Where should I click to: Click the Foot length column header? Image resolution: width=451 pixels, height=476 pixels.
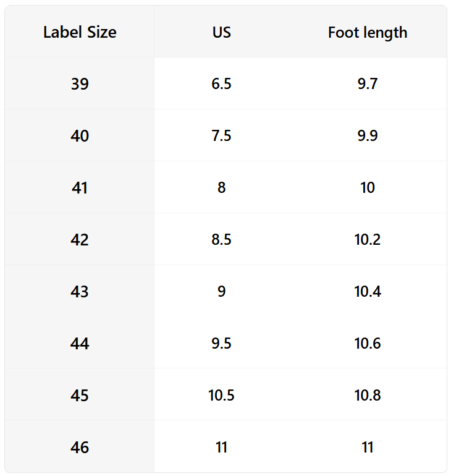point(368,32)
